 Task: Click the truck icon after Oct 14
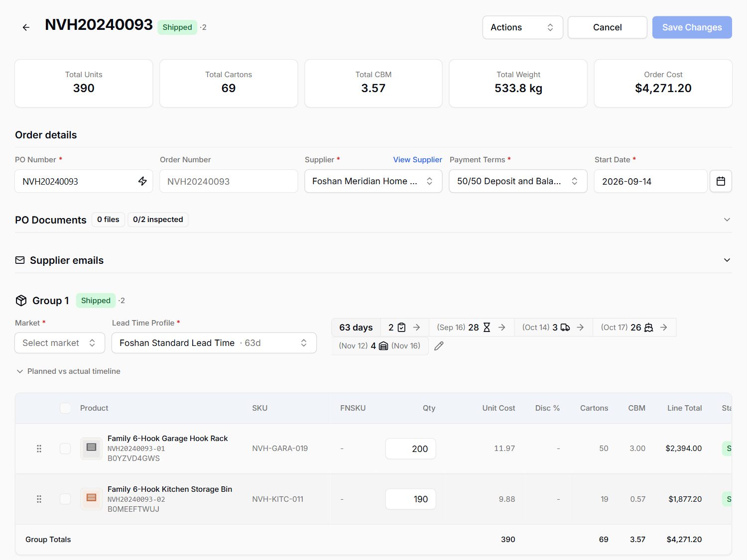tap(565, 328)
